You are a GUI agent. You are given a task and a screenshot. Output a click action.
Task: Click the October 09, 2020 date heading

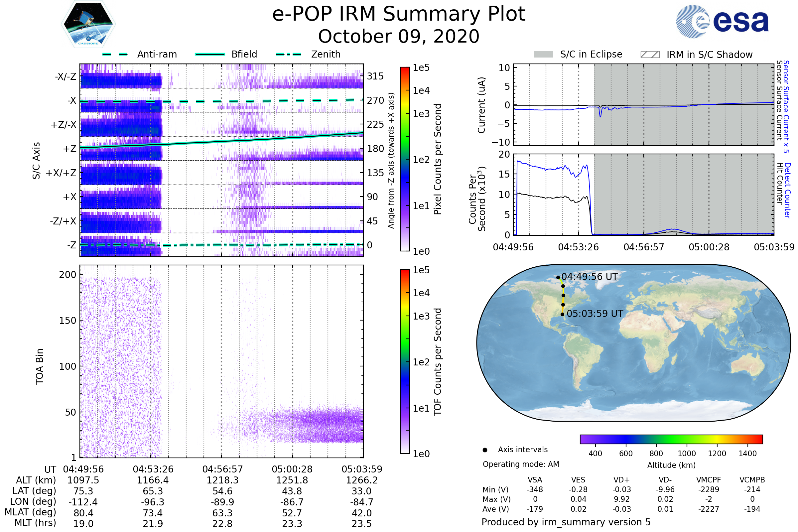(x=399, y=37)
